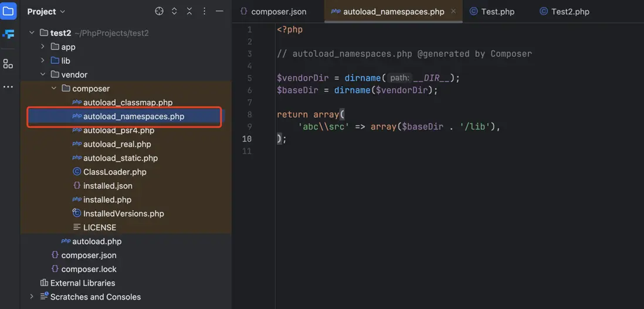Image resolution: width=644 pixels, height=309 pixels.
Task: Click the External Libraries icon
Action: (44, 283)
